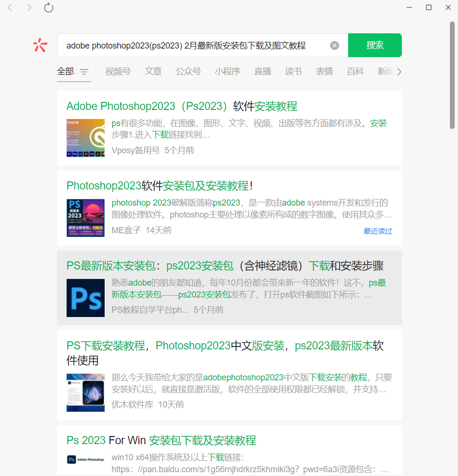Click the 优木软件库 article thumbnail
The image size is (458, 476).
click(86, 393)
